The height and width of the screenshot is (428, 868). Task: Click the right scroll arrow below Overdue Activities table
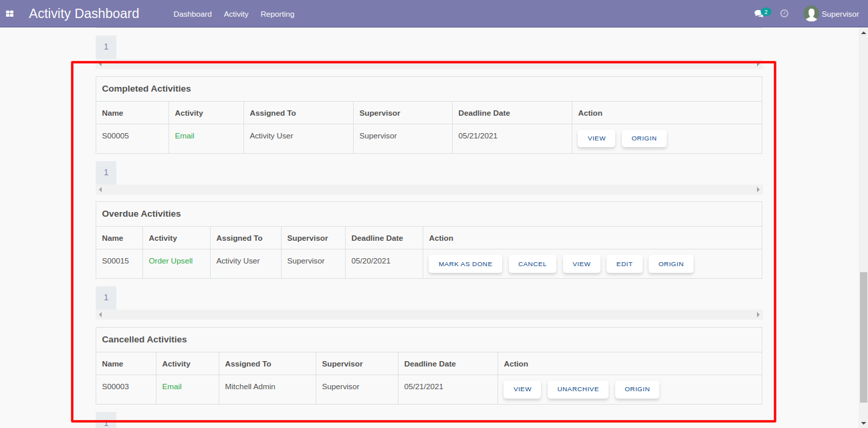click(758, 314)
